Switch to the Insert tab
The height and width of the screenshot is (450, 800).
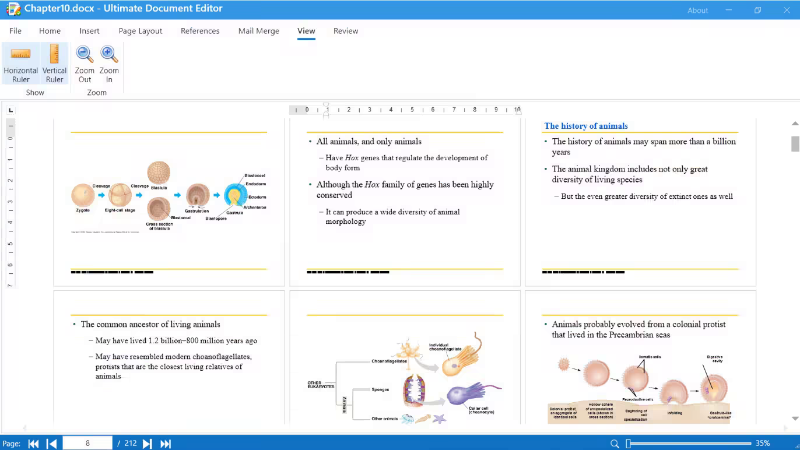tap(89, 31)
